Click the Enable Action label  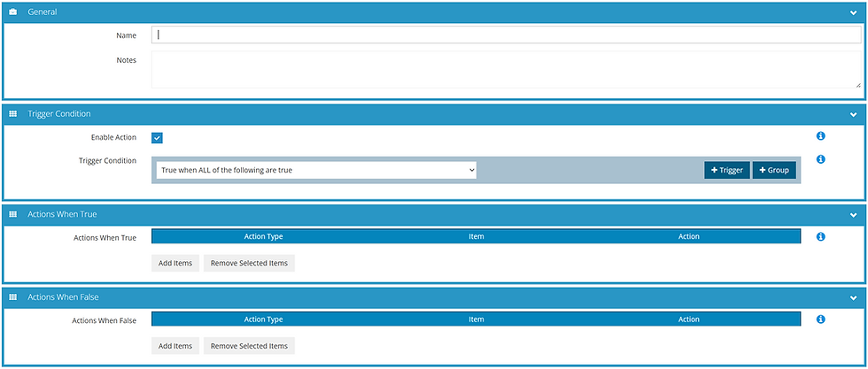pyautogui.click(x=113, y=137)
